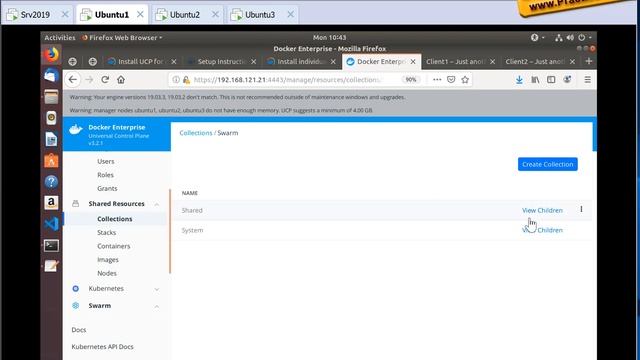Launch Thunderbird mail from the dock
This screenshot has height=360, width=640.
51,76
